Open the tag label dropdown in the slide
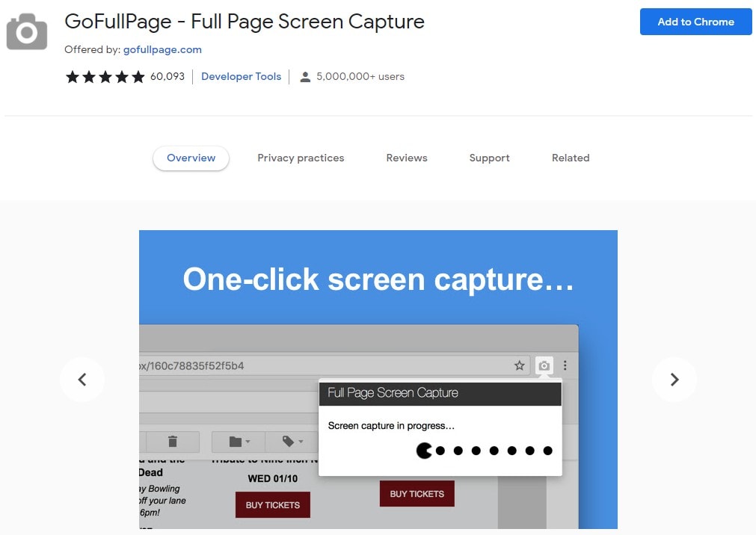The width and height of the screenshot is (756, 535). pyautogui.click(x=292, y=441)
